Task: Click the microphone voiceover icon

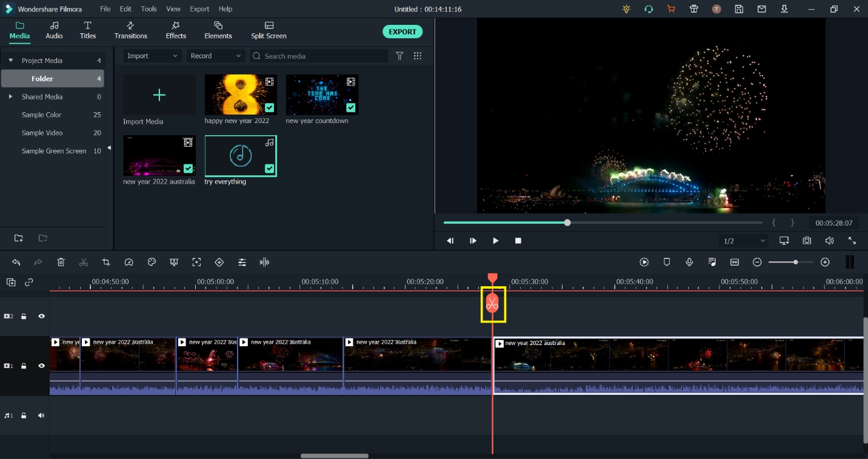Action: click(689, 262)
